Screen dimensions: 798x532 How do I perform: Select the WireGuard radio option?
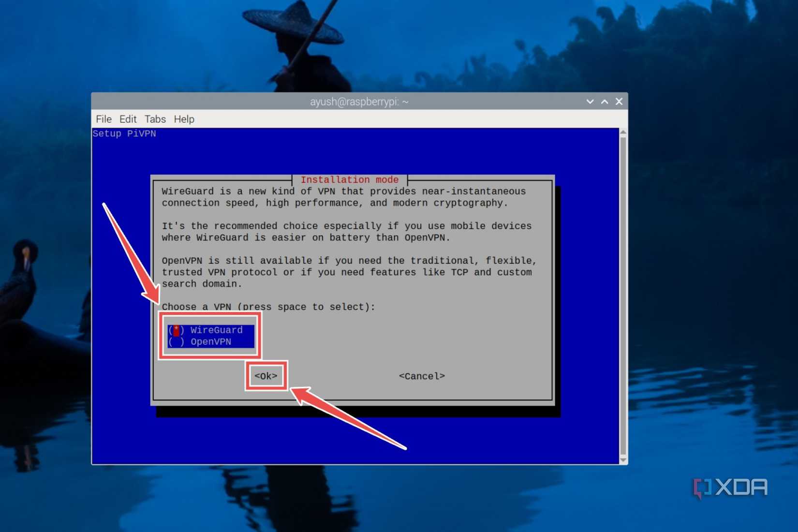point(211,330)
